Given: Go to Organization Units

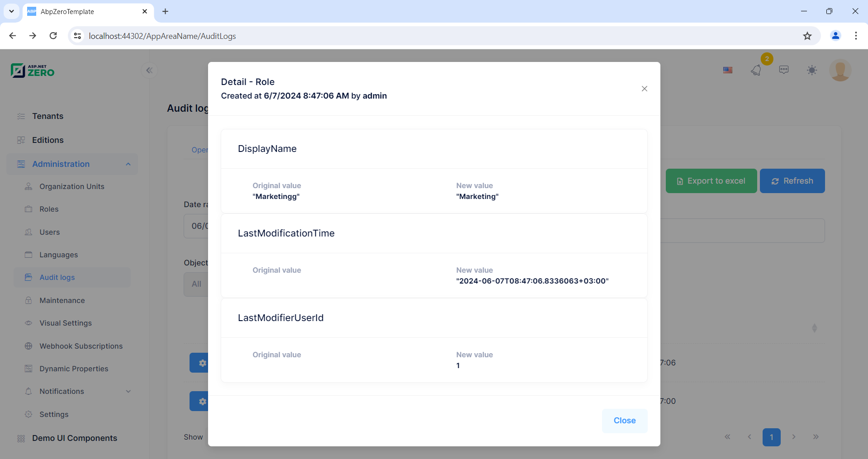Looking at the screenshot, I should tap(72, 186).
